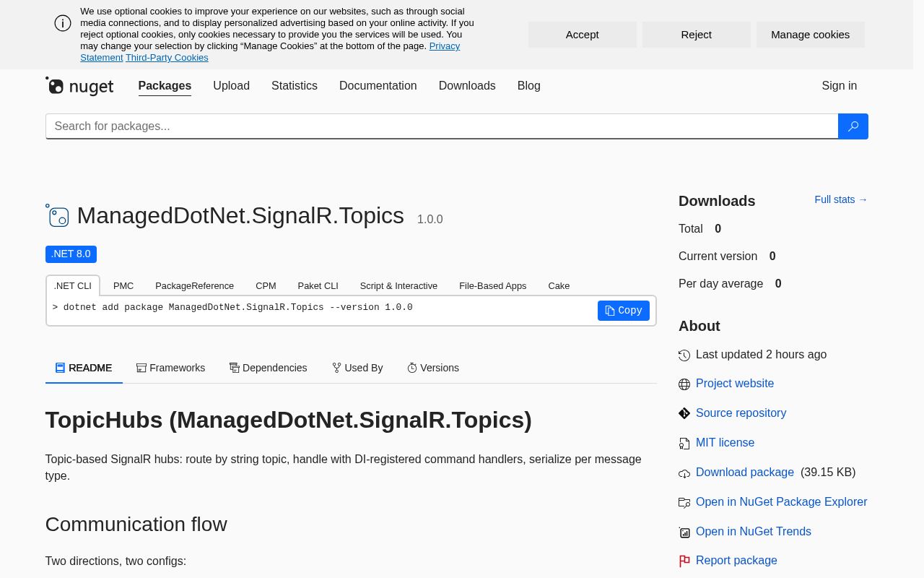The width and height of the screenshot is (924, 578).
Task: Reject optional cookies
Action: tap(697, 35)
